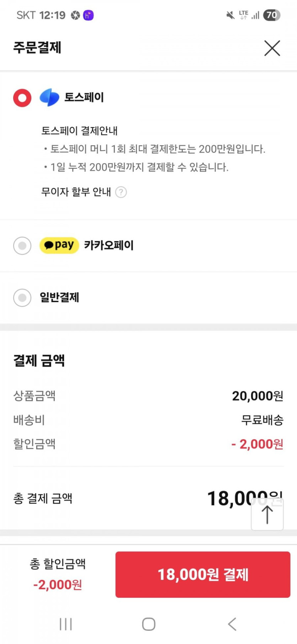
Task: Tap the battery level indicator
Action: [272, 15]
